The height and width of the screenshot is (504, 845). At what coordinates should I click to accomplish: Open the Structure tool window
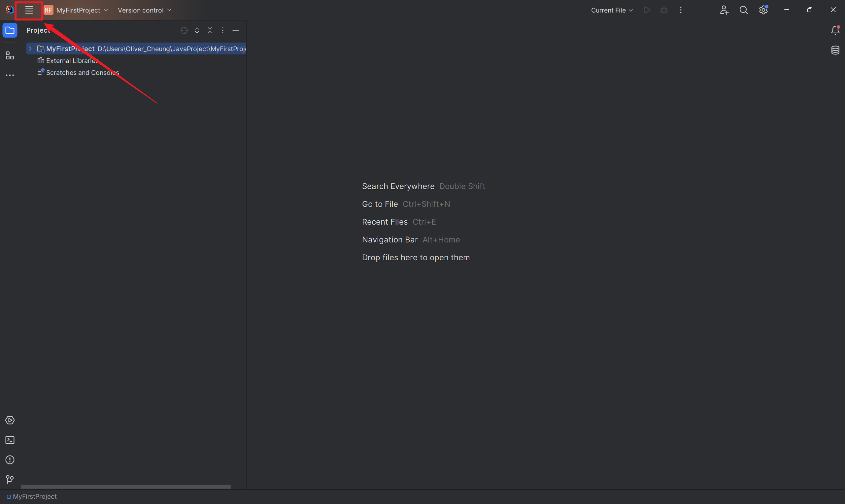[x=10, y=56]
